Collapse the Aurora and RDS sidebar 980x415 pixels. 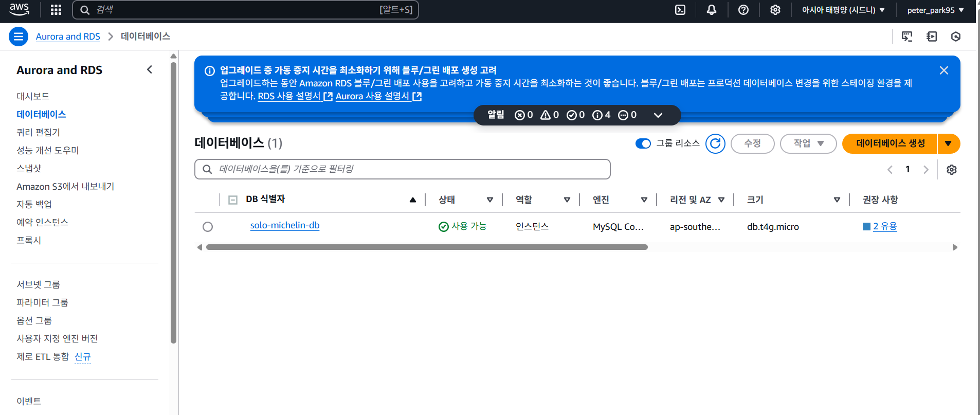[150, 69]
